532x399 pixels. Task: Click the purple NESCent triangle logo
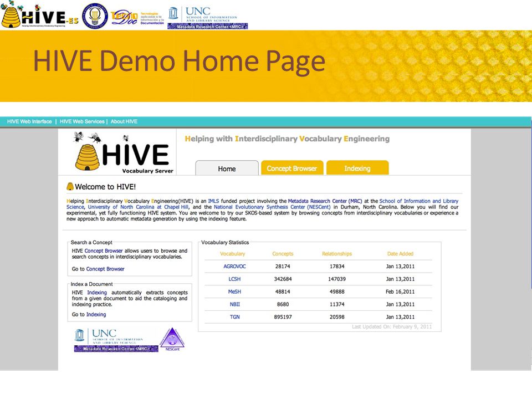(172, 339)
